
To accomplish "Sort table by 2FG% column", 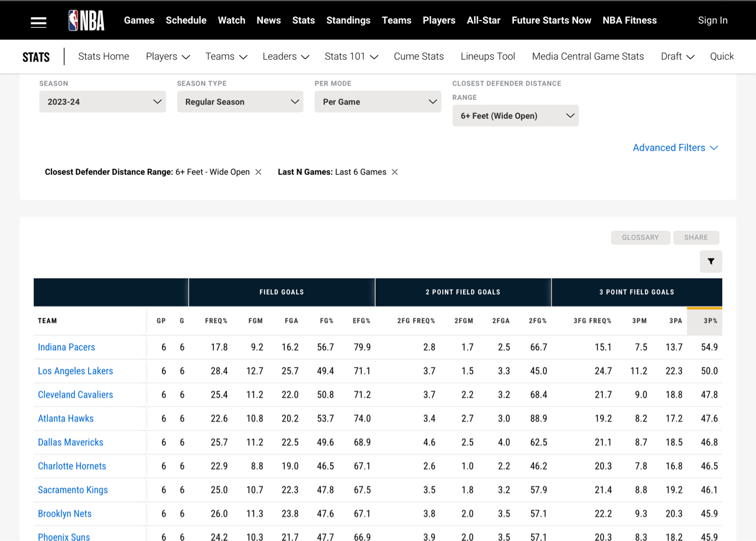I will pyautogui.click(x=538, y=321).
